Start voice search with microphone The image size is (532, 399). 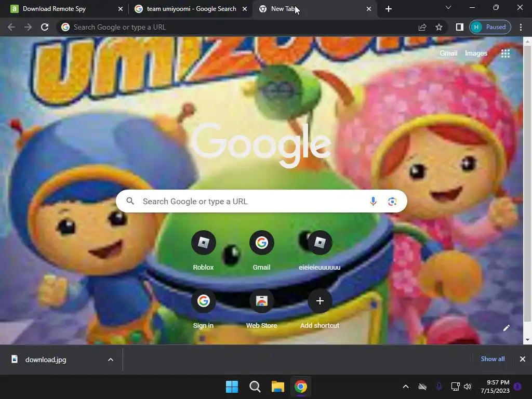coord(373,201)
